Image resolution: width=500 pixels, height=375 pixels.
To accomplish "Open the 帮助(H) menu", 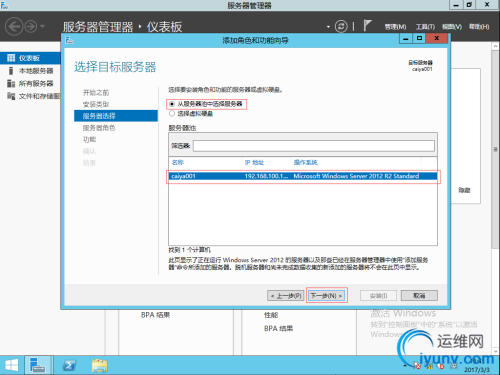I will point(479,27).
